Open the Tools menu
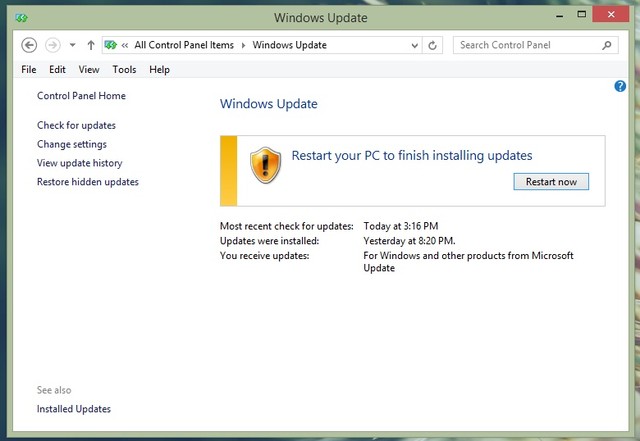The width and height of the screenshot is (640, 441). click(124, 70)
